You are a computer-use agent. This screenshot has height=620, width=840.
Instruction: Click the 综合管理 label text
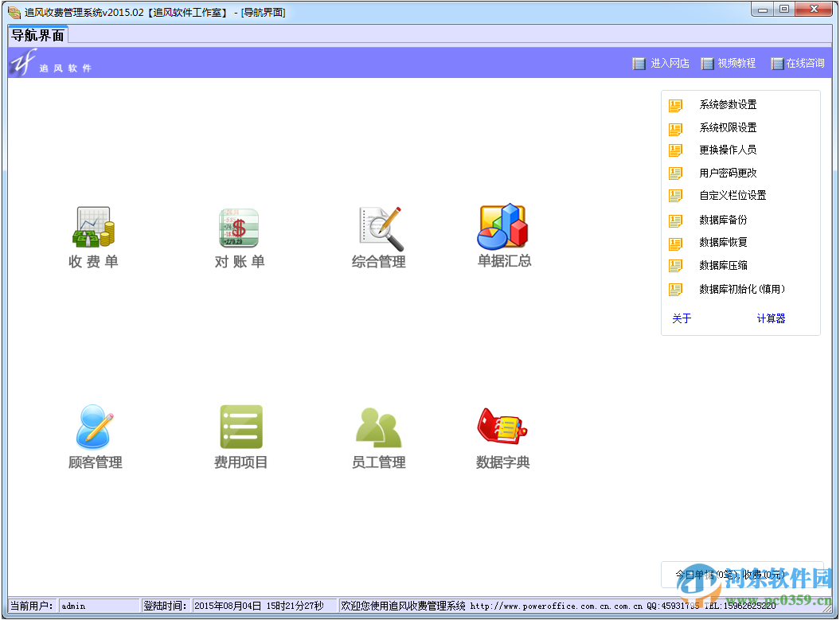[x=379, y=262]
